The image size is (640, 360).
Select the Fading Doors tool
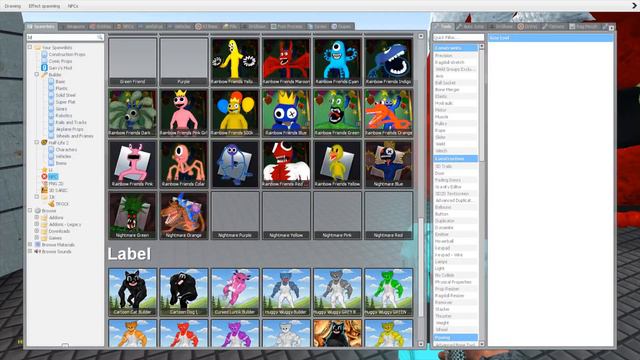click(x=455, y=180)
